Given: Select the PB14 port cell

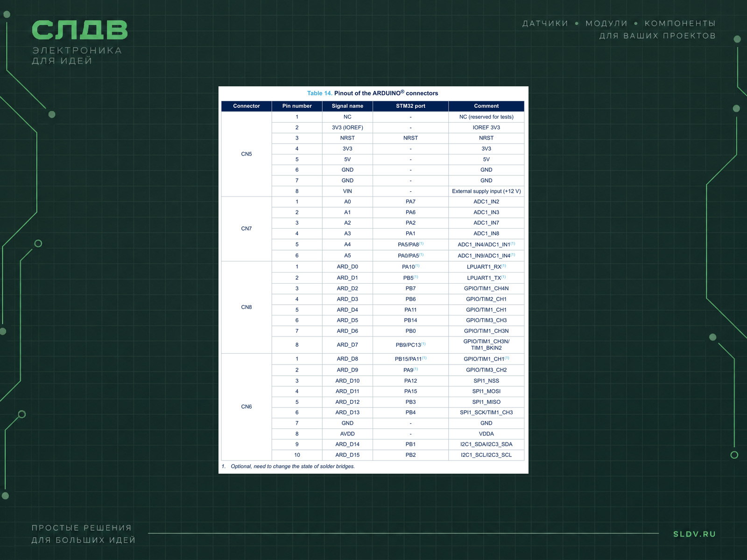Looking at the screenshot, I should 410,321.
